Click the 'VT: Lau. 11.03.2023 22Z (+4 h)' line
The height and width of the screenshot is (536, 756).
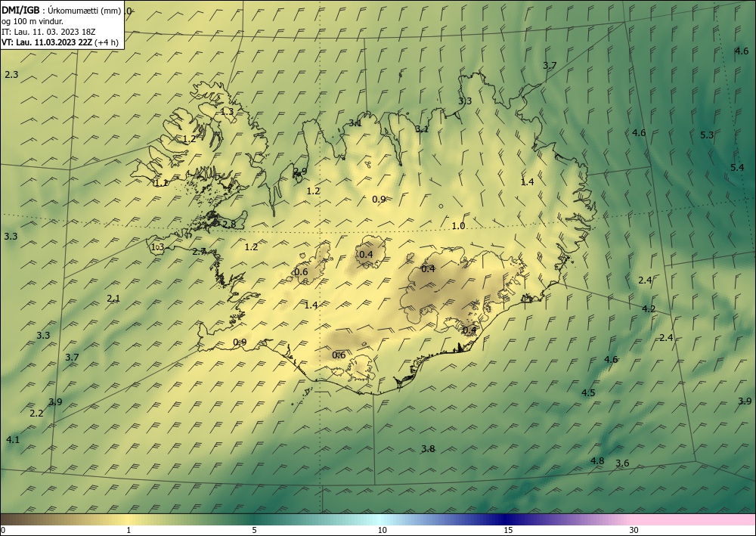(x=60, y=42)
